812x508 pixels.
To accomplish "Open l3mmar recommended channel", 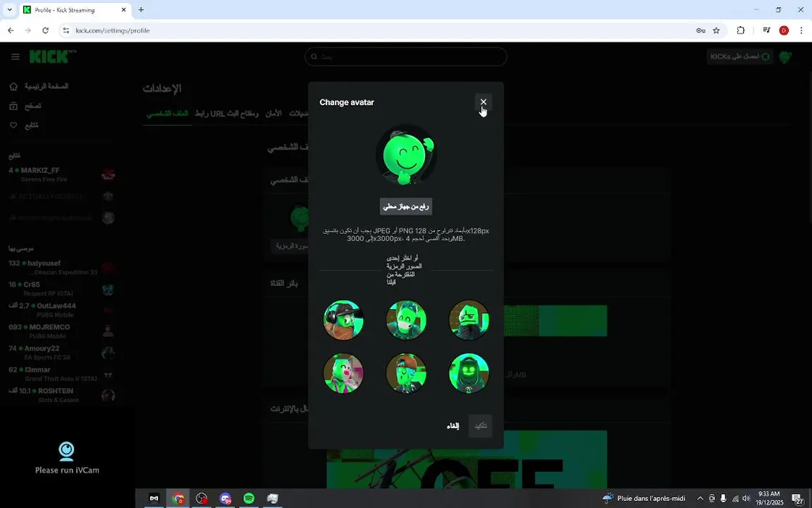I will (x=61, y=374).
